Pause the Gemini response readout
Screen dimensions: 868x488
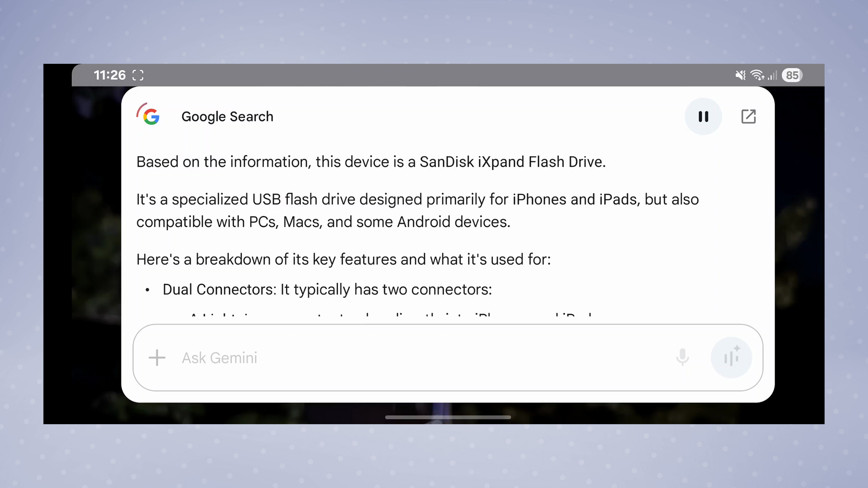pos(703,117)
